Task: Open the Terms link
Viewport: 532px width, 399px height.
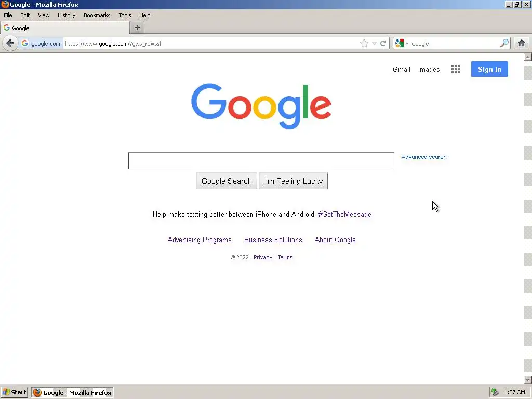Action: tap(285, 257)
